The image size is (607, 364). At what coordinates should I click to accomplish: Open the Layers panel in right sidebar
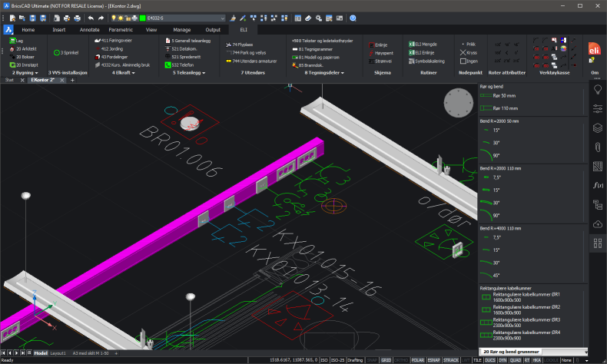pyautogui.click(x=597, y=127)
